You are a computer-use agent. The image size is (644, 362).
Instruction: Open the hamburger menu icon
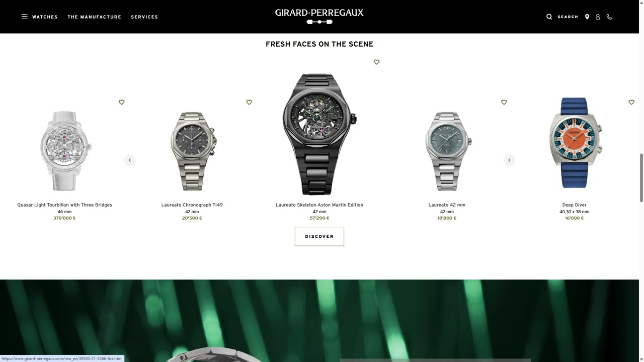[24, 17]
